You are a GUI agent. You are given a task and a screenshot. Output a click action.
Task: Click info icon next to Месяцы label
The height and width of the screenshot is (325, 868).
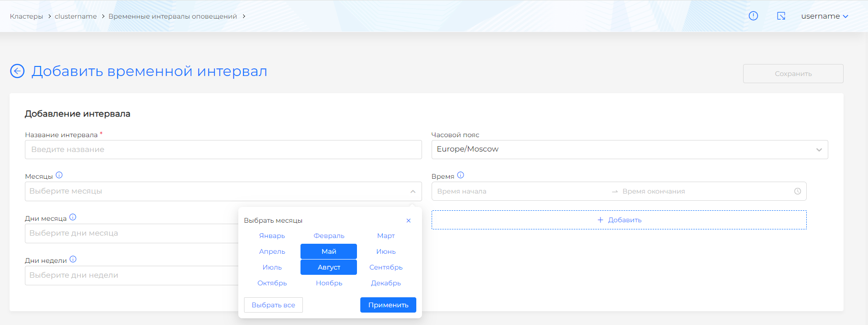tap(59, 175)
